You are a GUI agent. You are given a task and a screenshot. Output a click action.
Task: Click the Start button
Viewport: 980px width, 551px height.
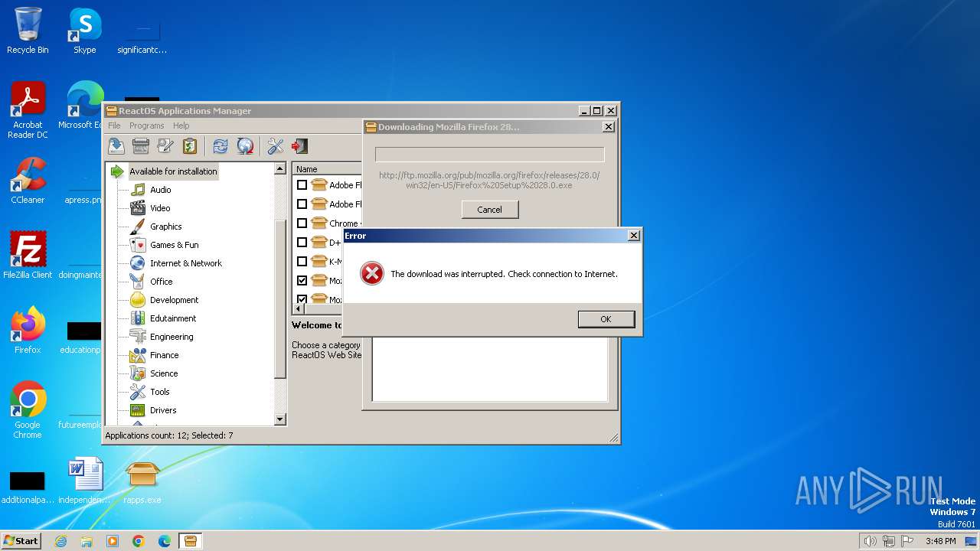(21, 540)
